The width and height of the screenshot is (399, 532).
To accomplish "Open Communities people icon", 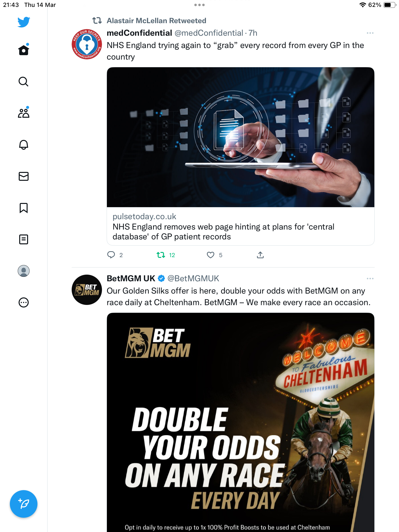I will click(24, 113).
